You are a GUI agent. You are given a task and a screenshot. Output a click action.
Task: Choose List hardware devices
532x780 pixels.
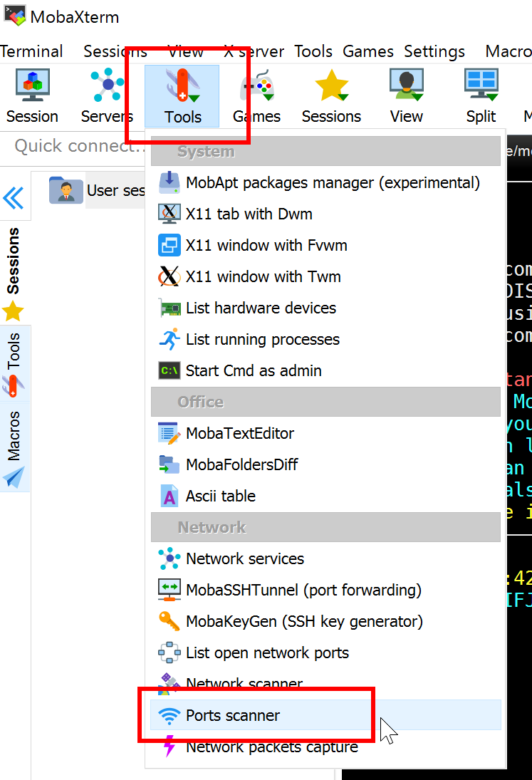coord(325,308)
